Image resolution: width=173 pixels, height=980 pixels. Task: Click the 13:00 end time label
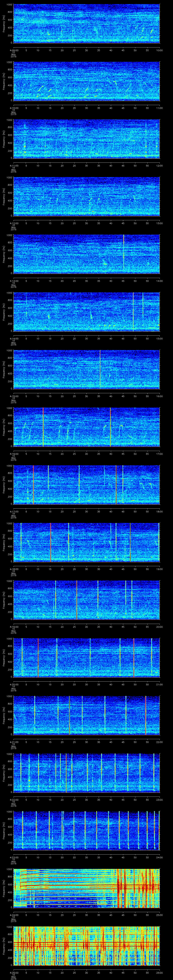[159, 223]
